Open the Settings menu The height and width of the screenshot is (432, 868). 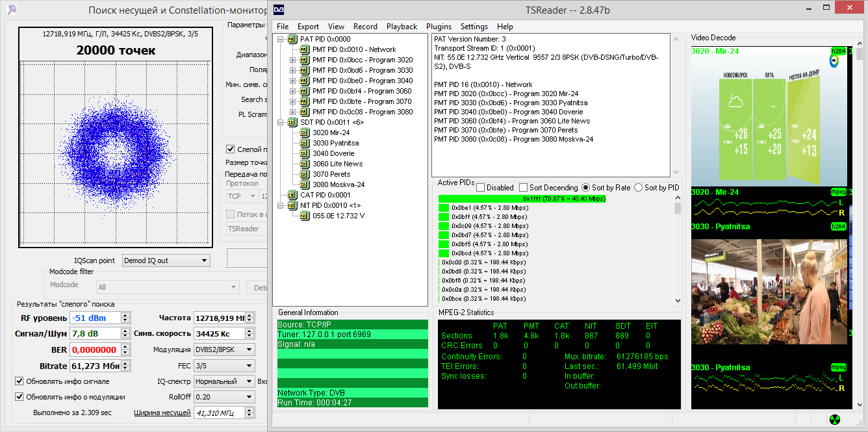click(474, 27)
